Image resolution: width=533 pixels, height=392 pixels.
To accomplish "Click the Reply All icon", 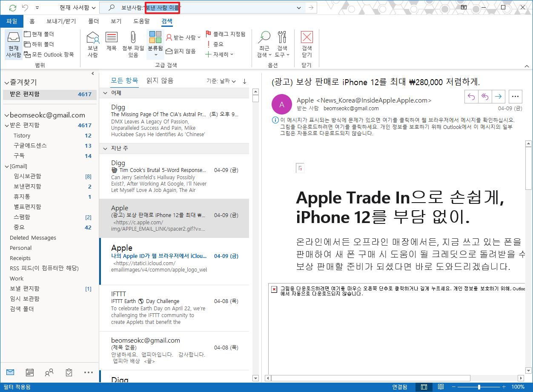I will pyautogui.click(x=484, y=96).
